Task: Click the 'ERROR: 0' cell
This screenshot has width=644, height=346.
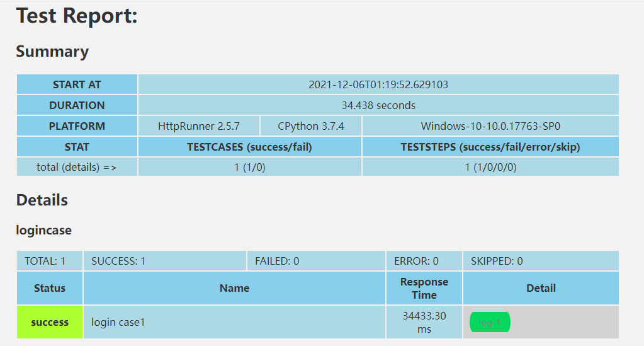Action: tap(424, 261)
